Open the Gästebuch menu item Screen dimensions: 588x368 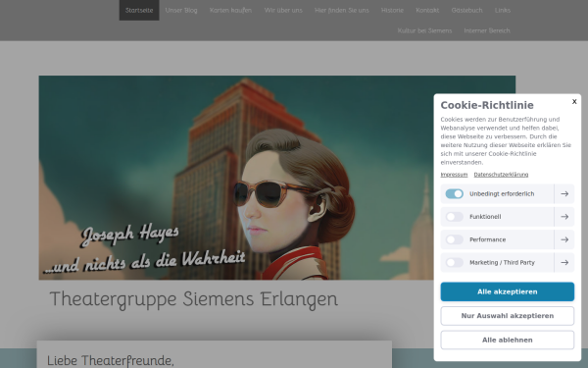coord(466,10)
